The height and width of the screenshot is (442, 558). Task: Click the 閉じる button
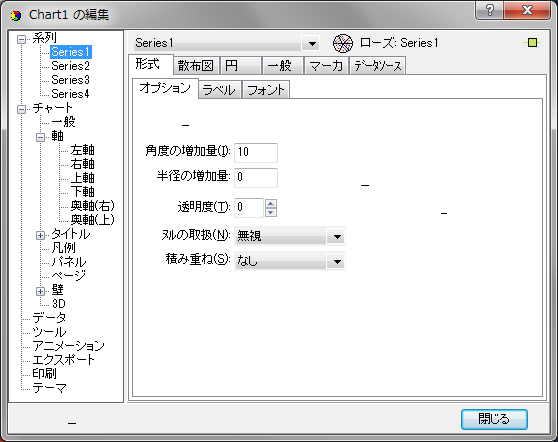click(x=494, y=419)
